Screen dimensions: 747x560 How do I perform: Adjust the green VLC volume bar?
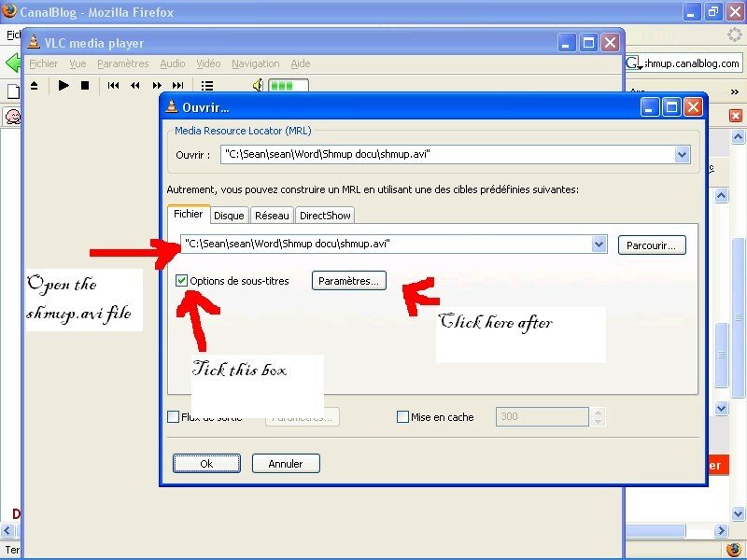coord(289,86)
